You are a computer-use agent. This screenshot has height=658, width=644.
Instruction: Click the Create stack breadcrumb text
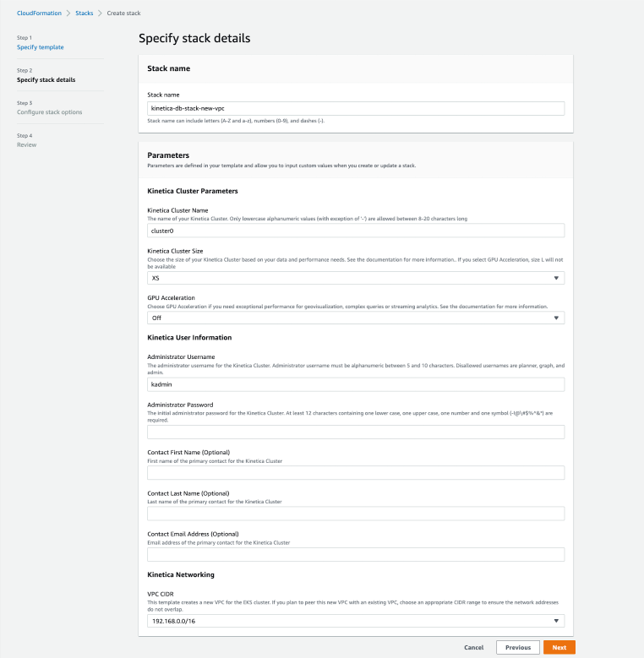click(123, 13)
